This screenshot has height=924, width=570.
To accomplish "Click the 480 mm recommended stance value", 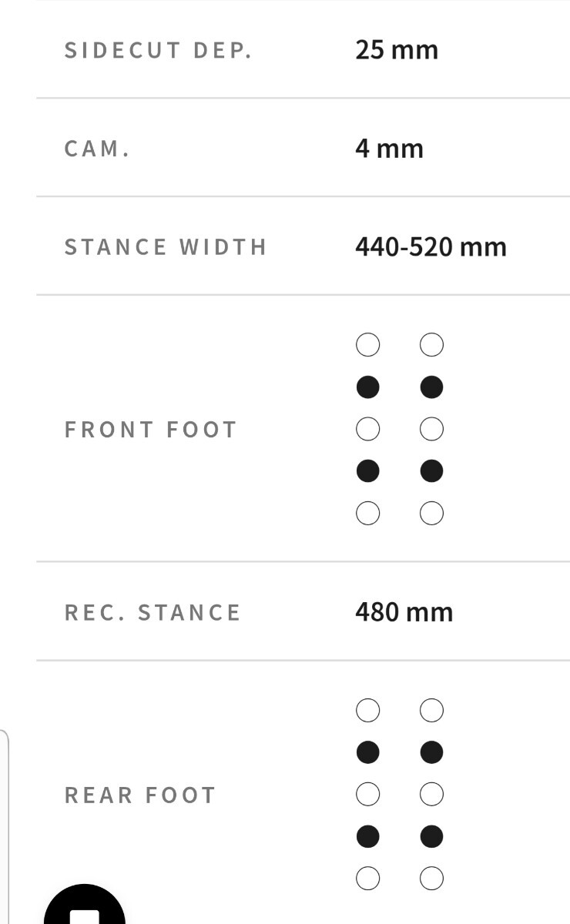I will click(404, 613).
